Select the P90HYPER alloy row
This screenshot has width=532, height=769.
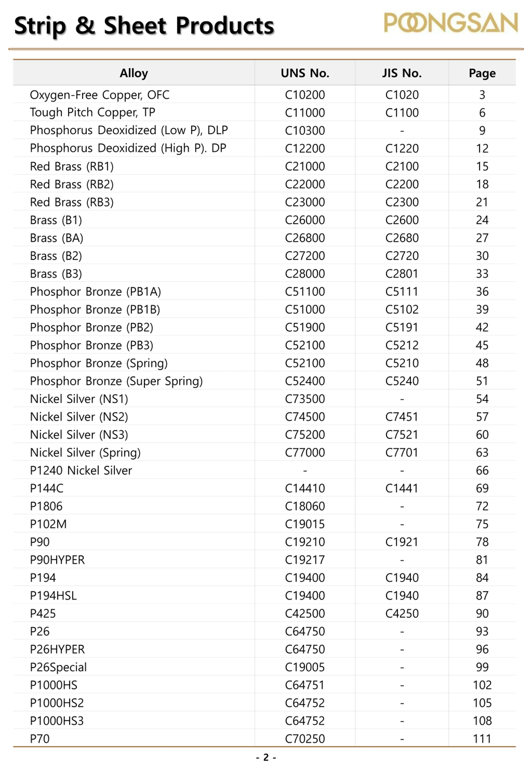tap(264, 560)
